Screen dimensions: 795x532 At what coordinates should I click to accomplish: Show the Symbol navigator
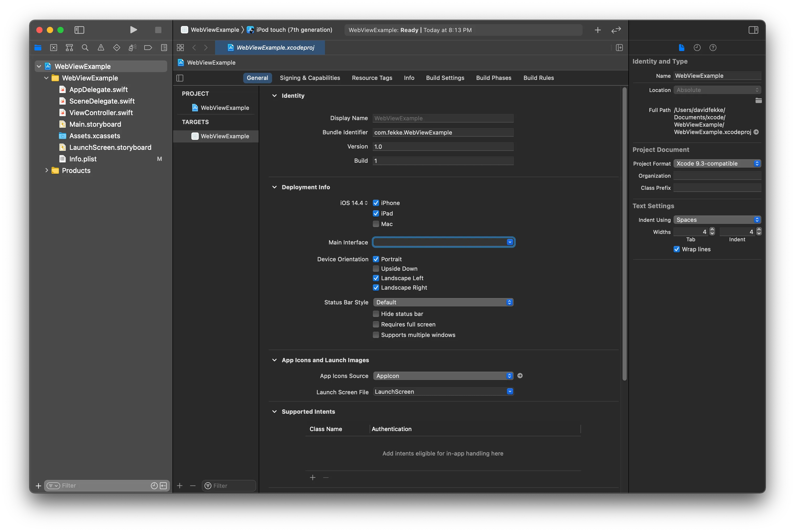[x=69, y=48]
